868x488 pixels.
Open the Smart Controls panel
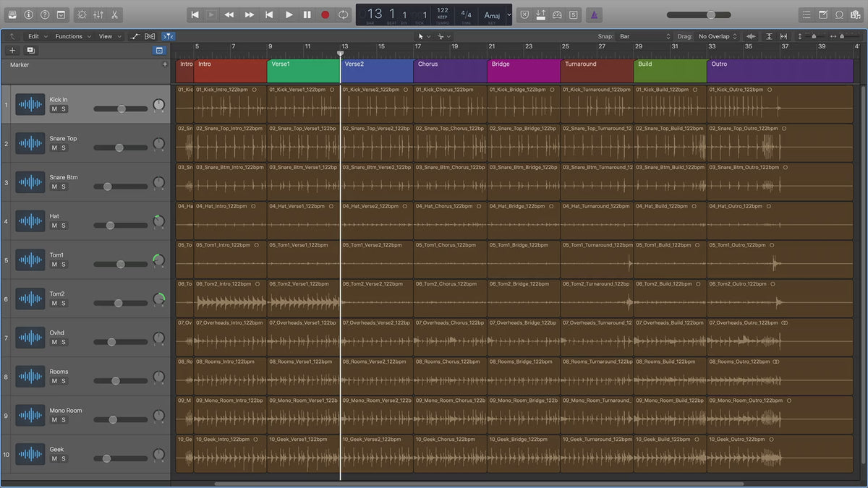pyautogui.click(x=81, y=14)
